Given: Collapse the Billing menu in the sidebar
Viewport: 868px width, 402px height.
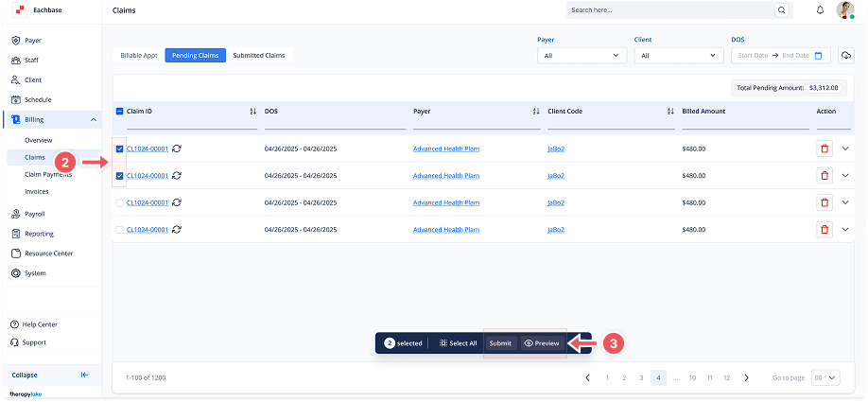Looking at the screenshot, I should [x=93, y=119].
